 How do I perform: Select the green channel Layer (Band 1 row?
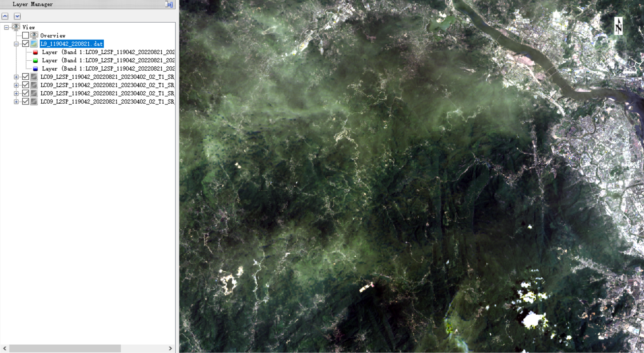coord(108,61)
